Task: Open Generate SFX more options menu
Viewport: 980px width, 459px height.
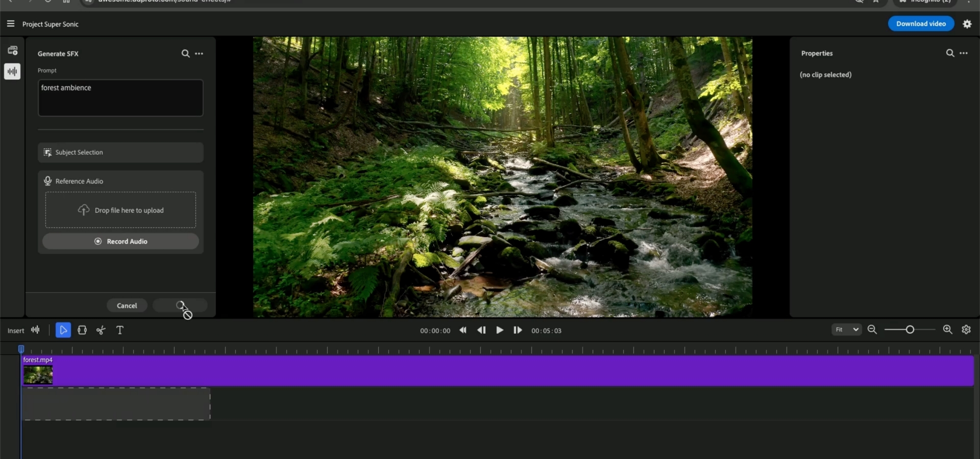Action: (x=199, y=54)
